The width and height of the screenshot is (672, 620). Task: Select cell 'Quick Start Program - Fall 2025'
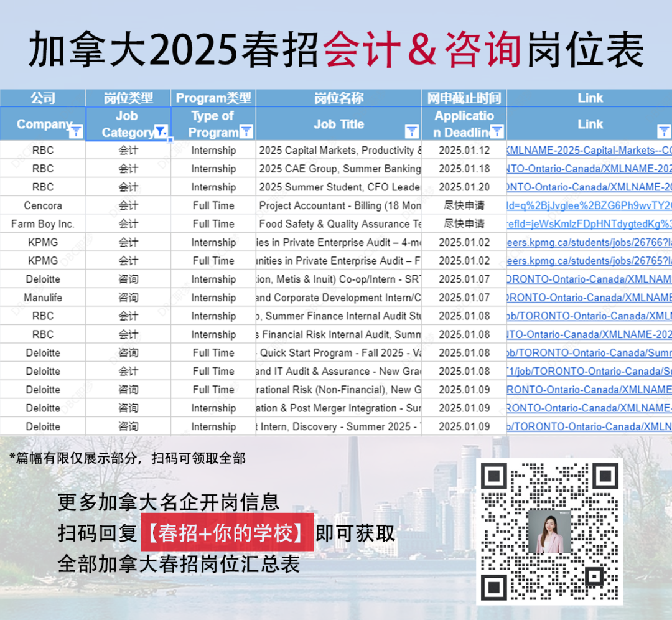click(338, 353)
